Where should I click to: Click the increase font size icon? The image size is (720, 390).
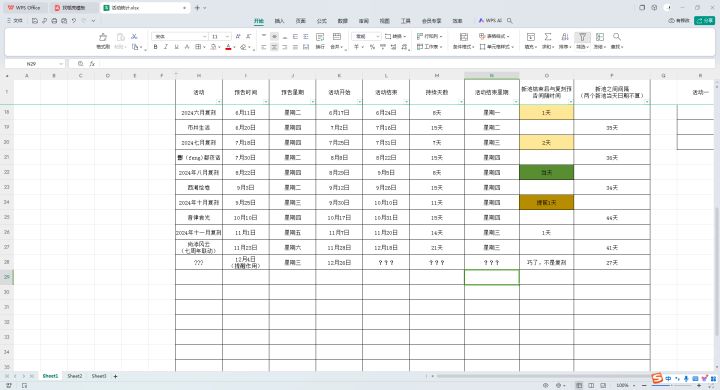[238, 36]
